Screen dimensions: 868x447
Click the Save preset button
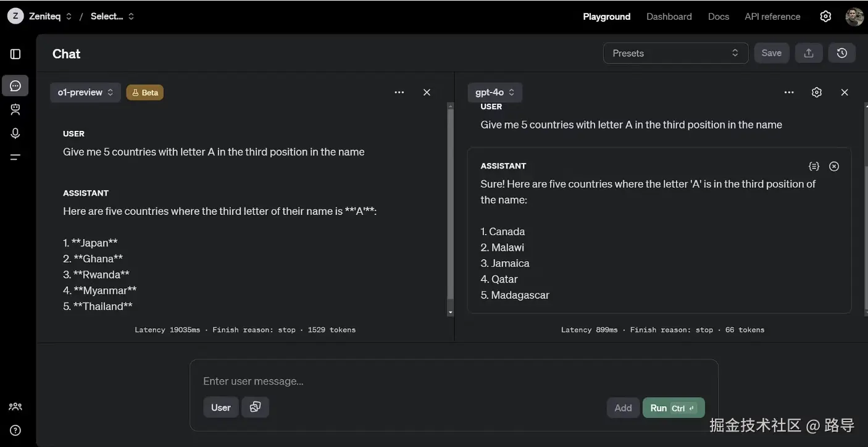(x=771, y=53)
